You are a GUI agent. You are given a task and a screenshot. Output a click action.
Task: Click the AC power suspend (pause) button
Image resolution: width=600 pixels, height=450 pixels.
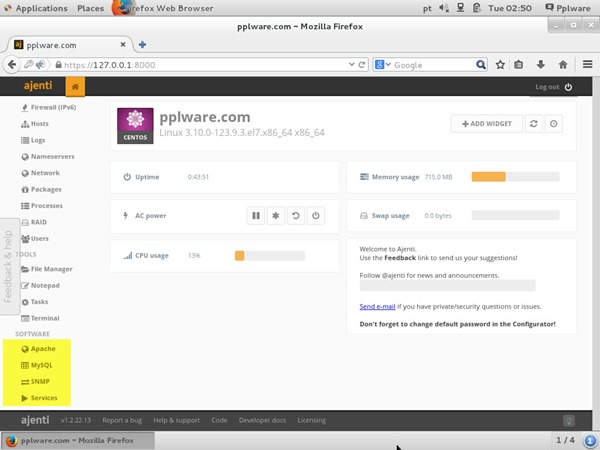(x=256, y=215)
